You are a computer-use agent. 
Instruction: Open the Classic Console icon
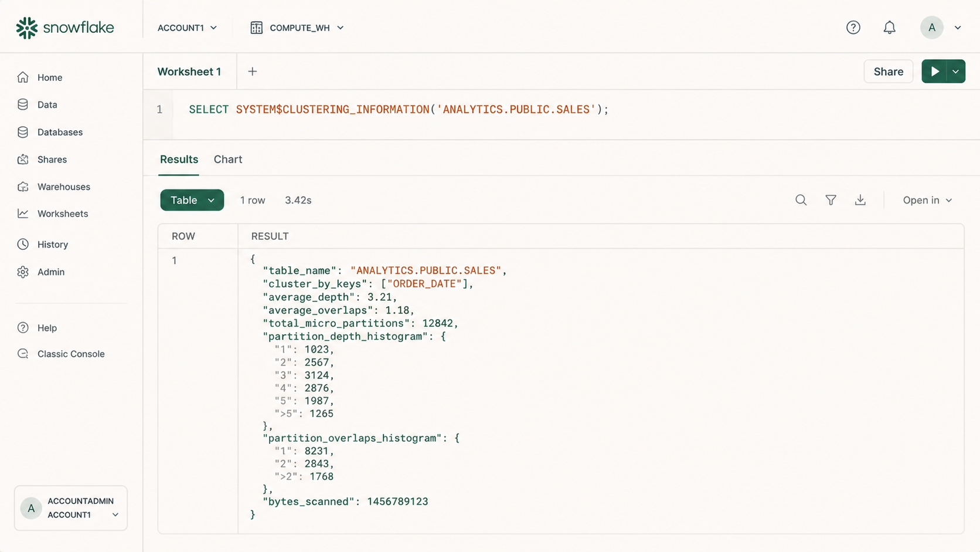[x=23, y=354]
